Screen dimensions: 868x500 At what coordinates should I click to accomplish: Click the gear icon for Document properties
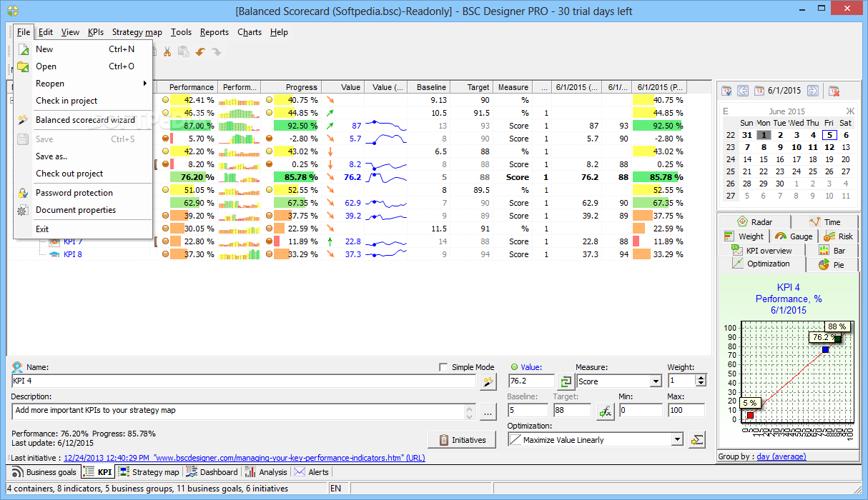click(23, 210)
